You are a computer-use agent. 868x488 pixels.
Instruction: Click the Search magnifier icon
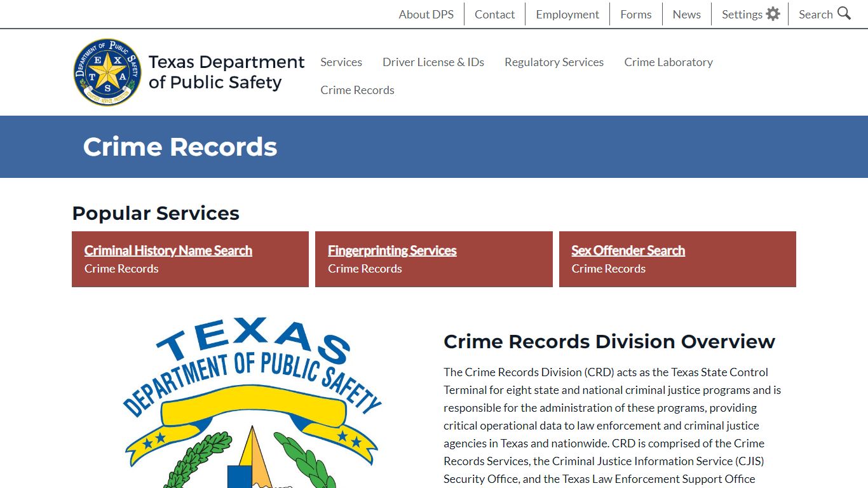[844, 13]
